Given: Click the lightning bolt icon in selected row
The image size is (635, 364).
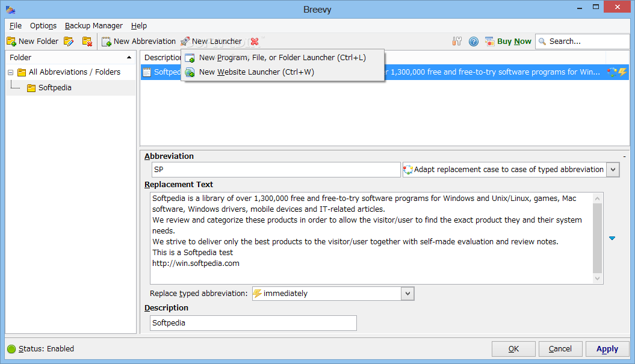Looking at the screenshot, I should (622, 72).
